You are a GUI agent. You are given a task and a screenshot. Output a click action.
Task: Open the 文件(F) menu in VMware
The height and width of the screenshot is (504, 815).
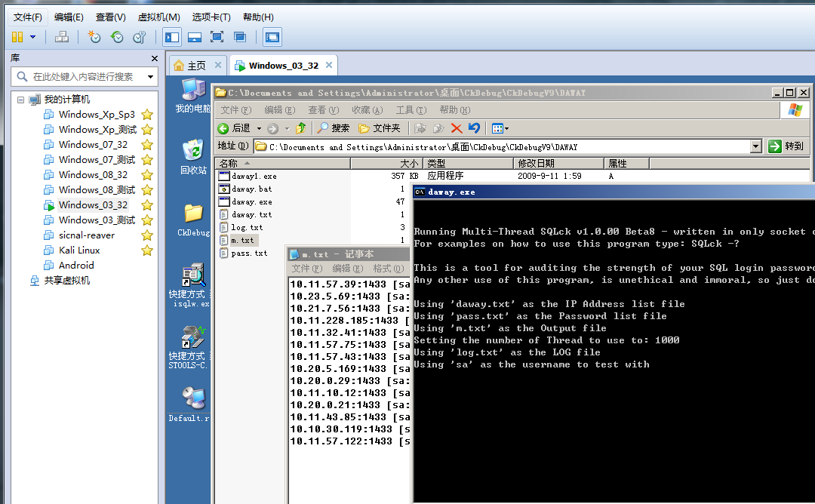28,17
